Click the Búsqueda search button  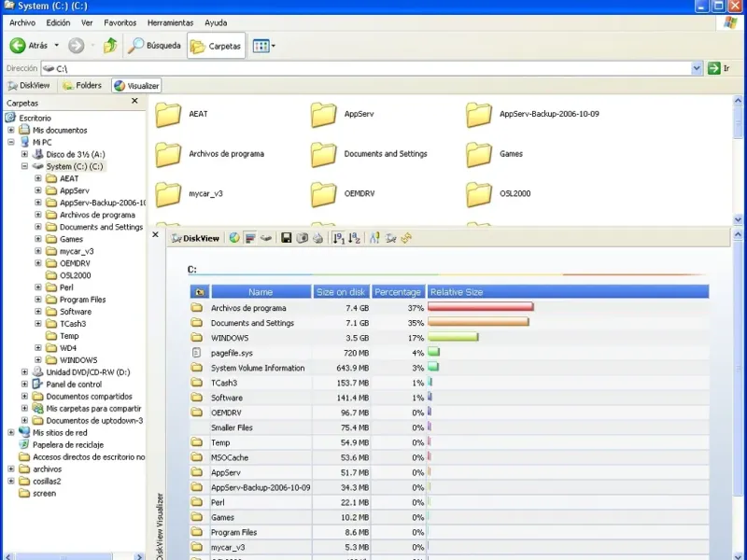[x=155, y=46]
